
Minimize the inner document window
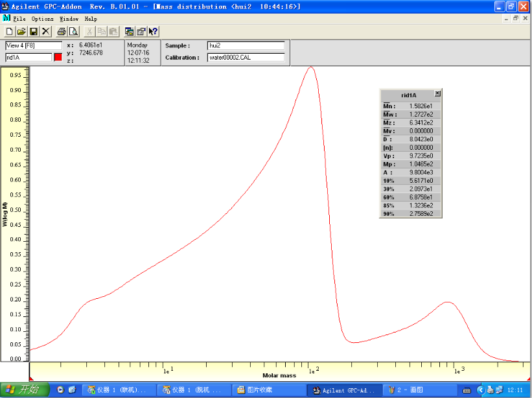point(506,18)
